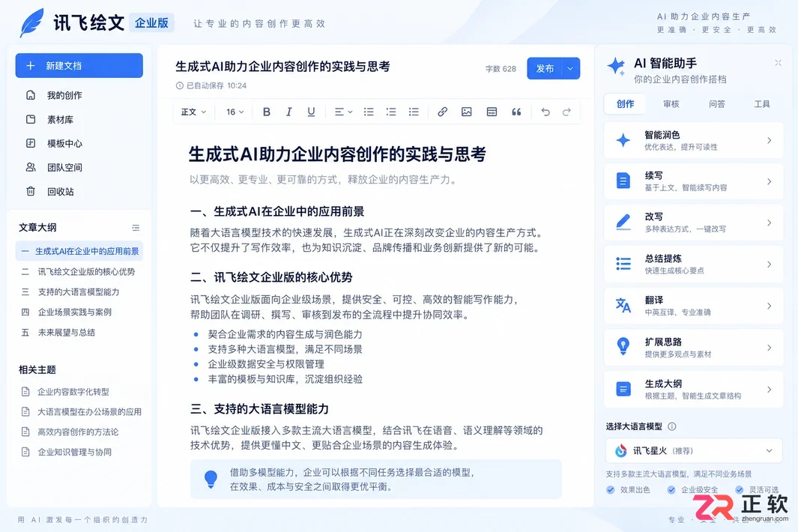798x532 pixels.
Task: Insert a table
Action: coord(492,112)
